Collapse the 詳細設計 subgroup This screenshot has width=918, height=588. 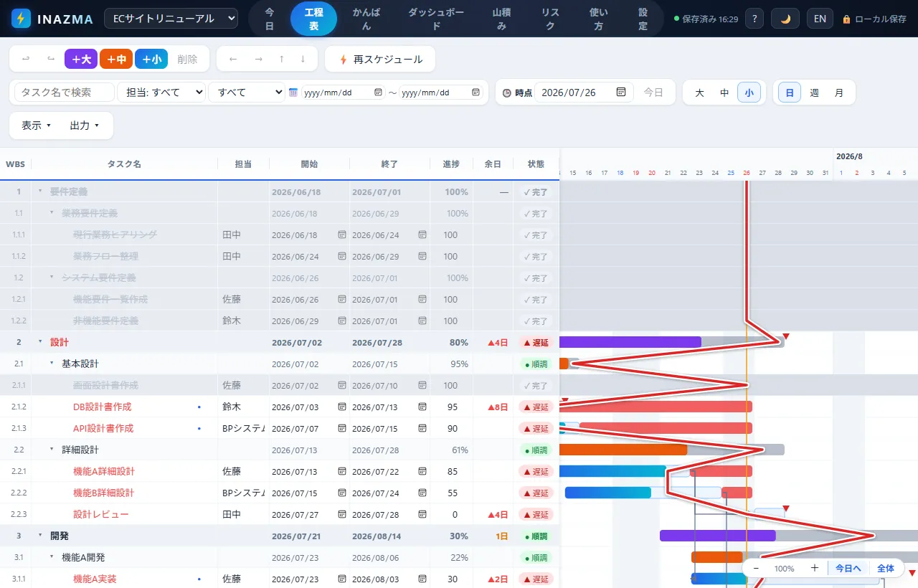tap(52, 450)
